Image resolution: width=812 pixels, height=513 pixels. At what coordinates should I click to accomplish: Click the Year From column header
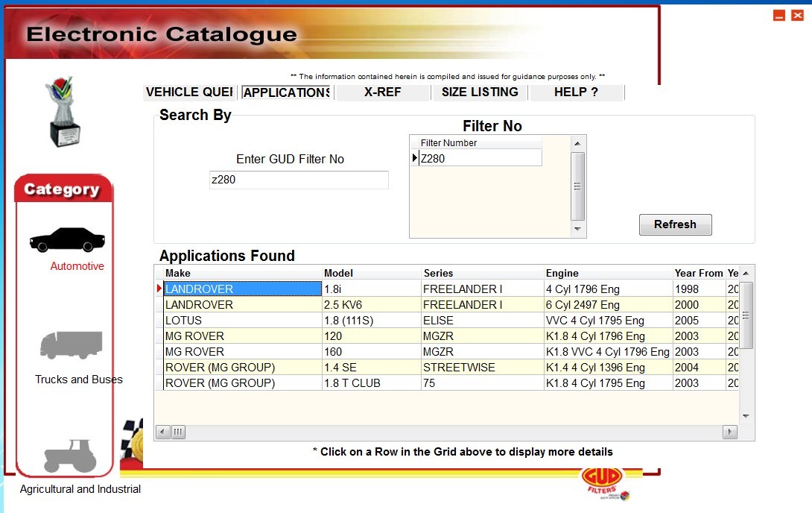point(699,273)
